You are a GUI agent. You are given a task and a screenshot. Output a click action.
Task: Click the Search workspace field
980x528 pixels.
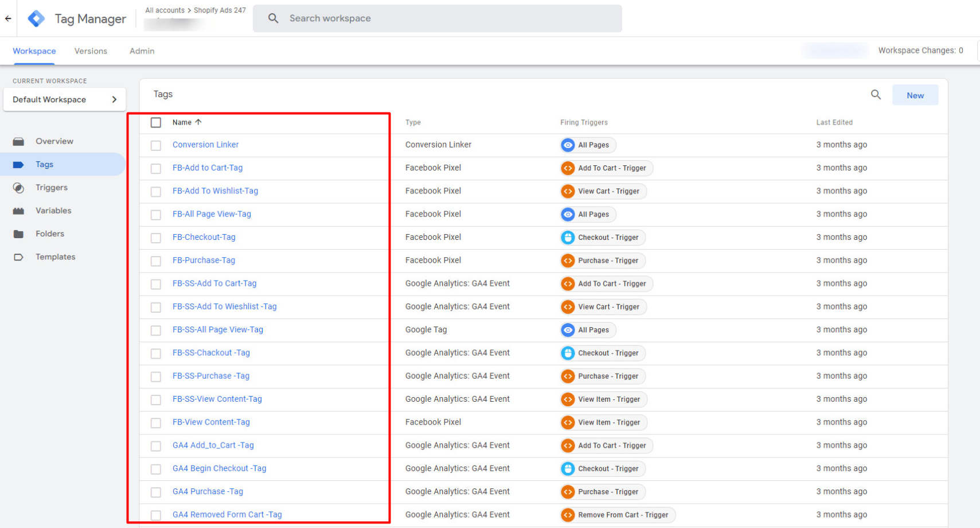coord(437,18)
